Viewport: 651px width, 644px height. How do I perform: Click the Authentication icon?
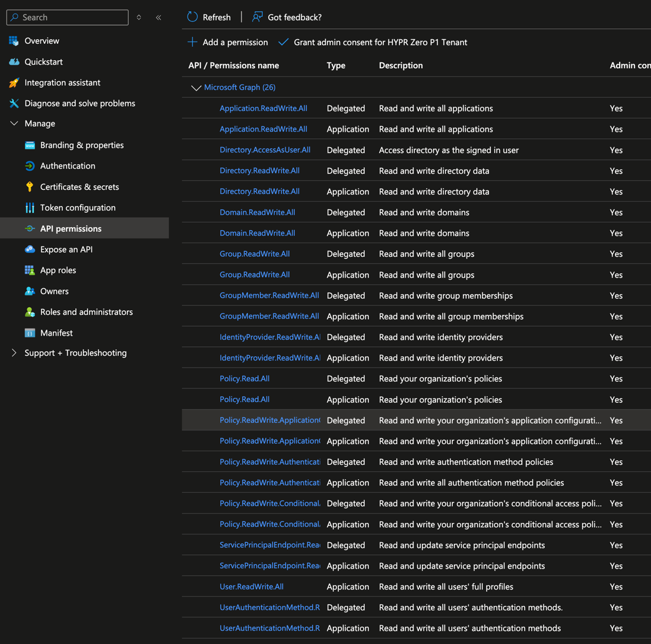[30, 166]
